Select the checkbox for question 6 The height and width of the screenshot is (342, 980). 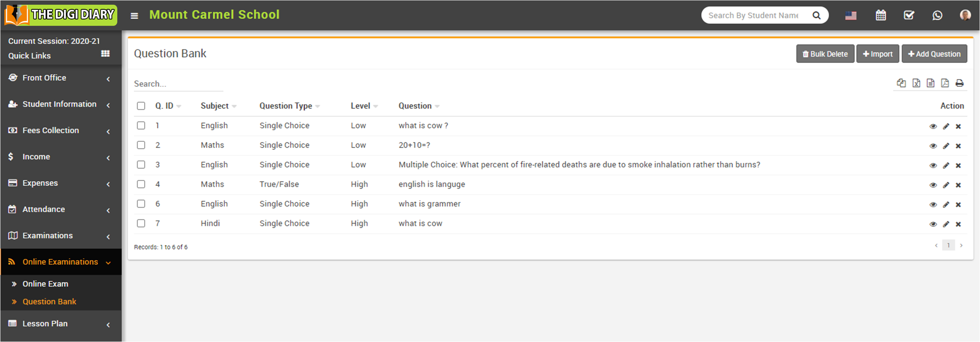coord(141,204)
